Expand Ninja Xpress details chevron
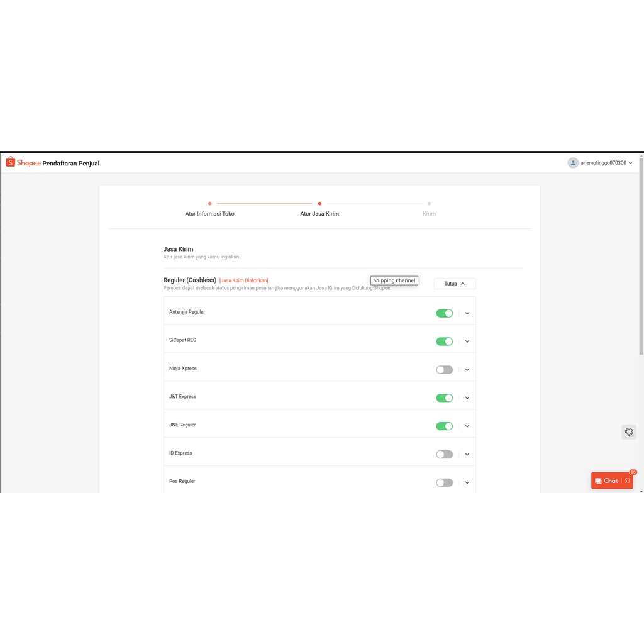The width and height of the screenshot is (644, 644). [467, 370]
